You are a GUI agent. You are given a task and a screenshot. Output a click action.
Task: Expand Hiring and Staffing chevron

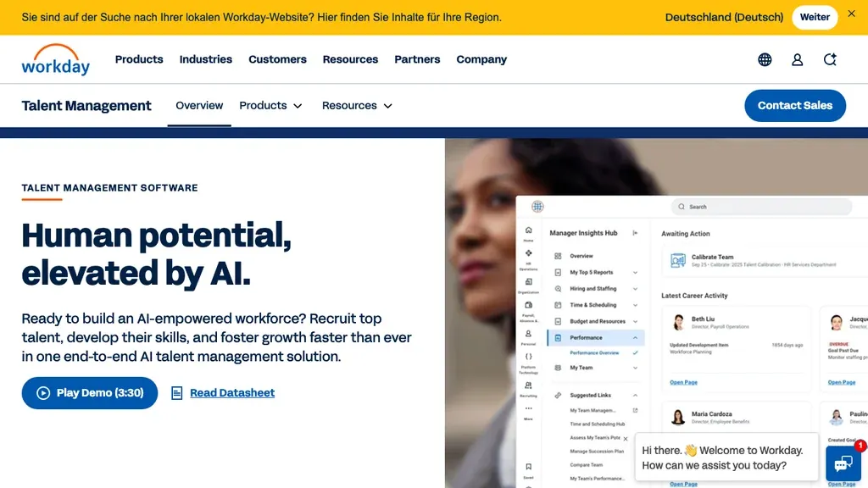(635, 289)
